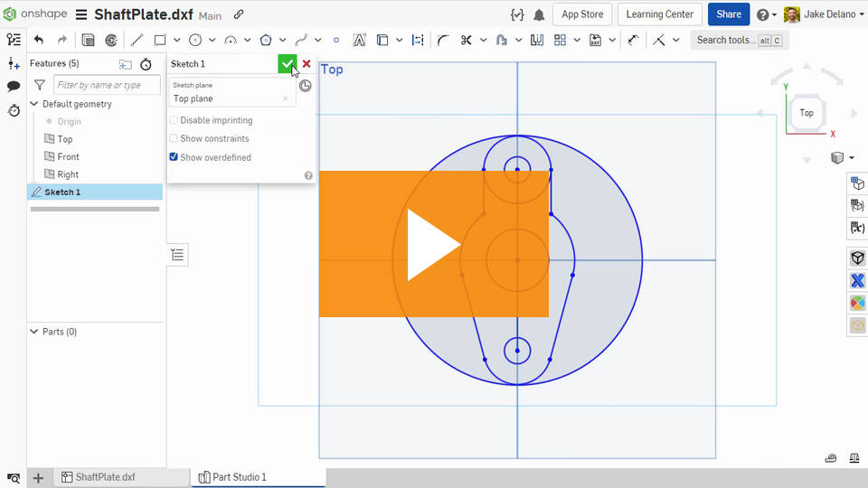Image resolution: width=868 pixels, height=488 pixels.
Task: Click the feature list filter funnel icon
Action: (x=39, y=85)
